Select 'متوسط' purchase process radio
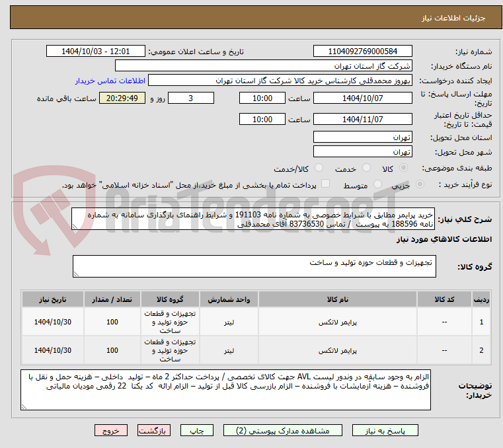This screenshot has height=448, width=503. click(378, 185)
